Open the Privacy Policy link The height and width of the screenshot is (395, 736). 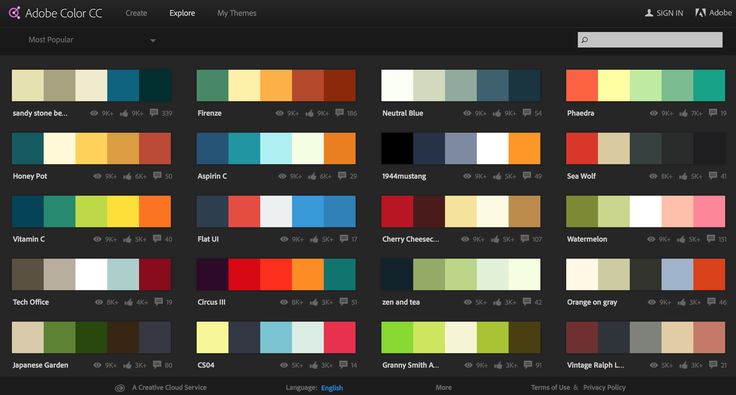tap(604, 387)
